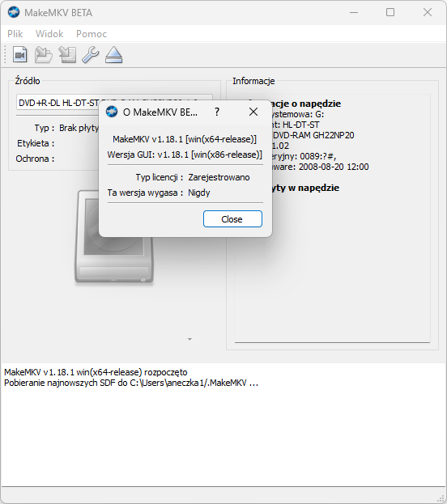The image size is (447, 504).
Task: Click the Backup disc toolbar icon
Action: [67, 55]
